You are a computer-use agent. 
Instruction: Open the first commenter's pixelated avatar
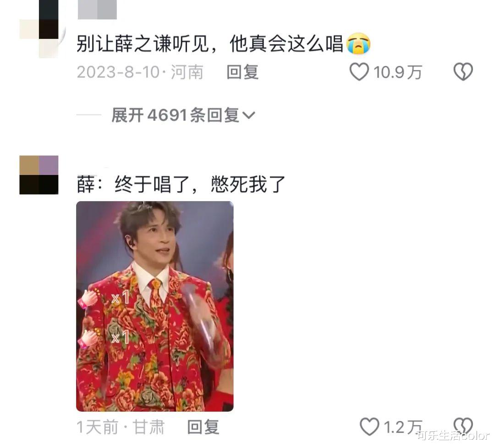(x=39, y=29)
